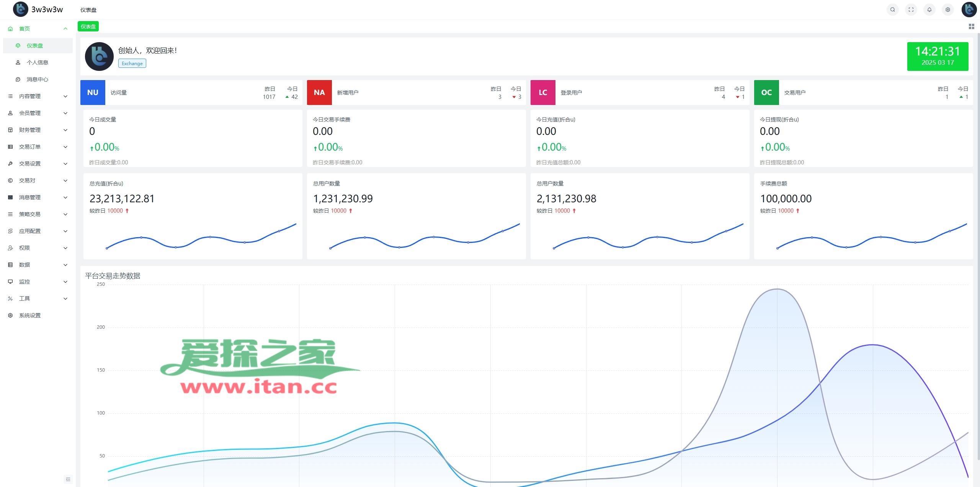Image resolution: width=980 pixels, height=487 pixels.
Task: Click the search icon in top bar
Action: 892,10
